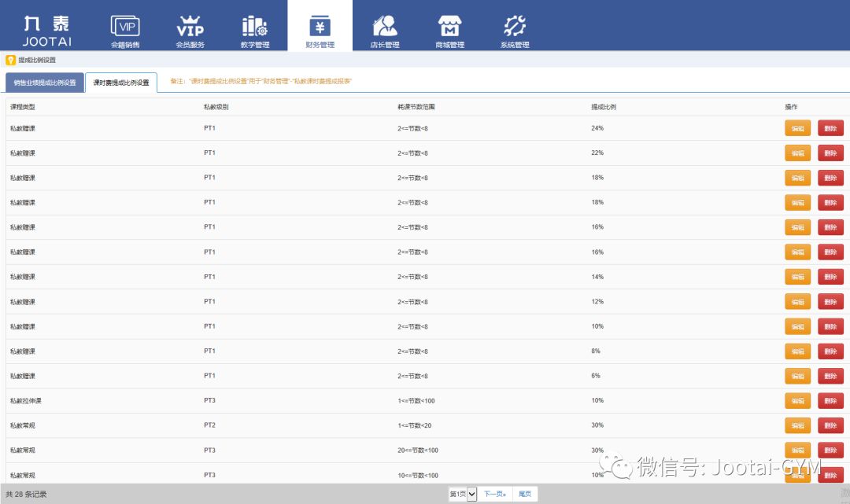Click red 删除 button in the 24% row

830,128
